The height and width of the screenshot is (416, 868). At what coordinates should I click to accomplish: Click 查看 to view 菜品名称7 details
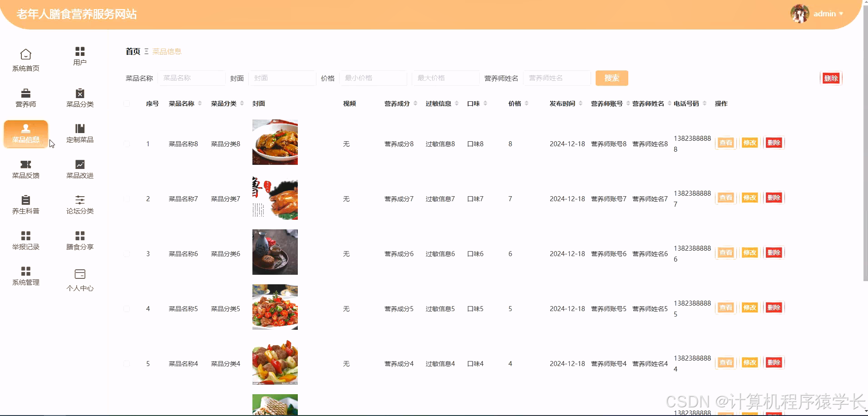(725, 198)
